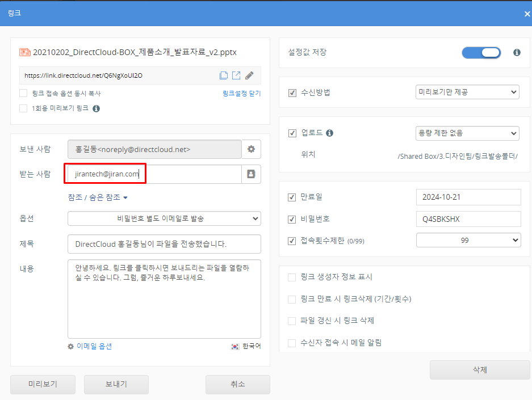Screen dimensions: 532x400
Task: Check 링크 접속 옵션 동시 복사 checkbox
Action: [23, 93]
